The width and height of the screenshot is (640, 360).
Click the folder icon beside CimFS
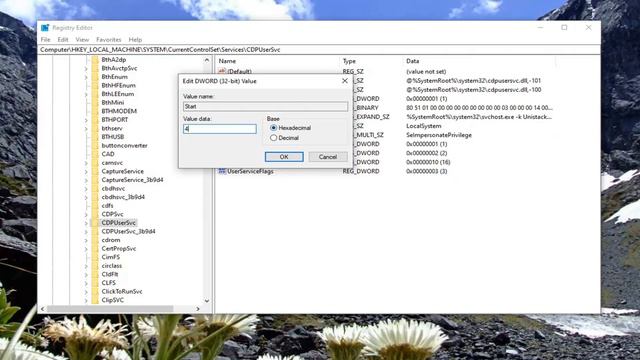(95, 257)
